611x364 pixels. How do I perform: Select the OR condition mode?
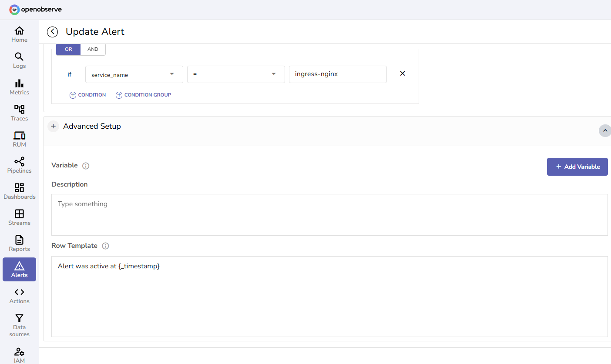(x=68, y=49)
